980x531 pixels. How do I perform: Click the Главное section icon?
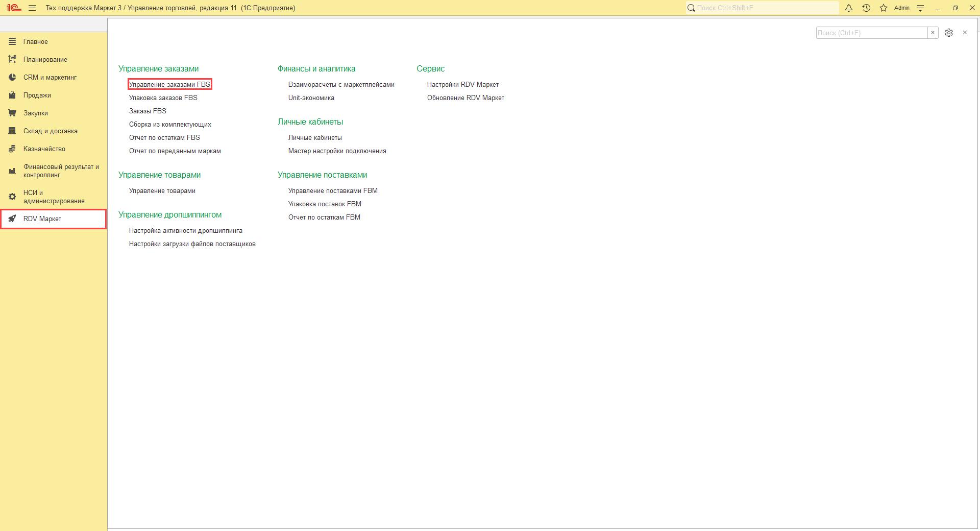click(12, 41)
